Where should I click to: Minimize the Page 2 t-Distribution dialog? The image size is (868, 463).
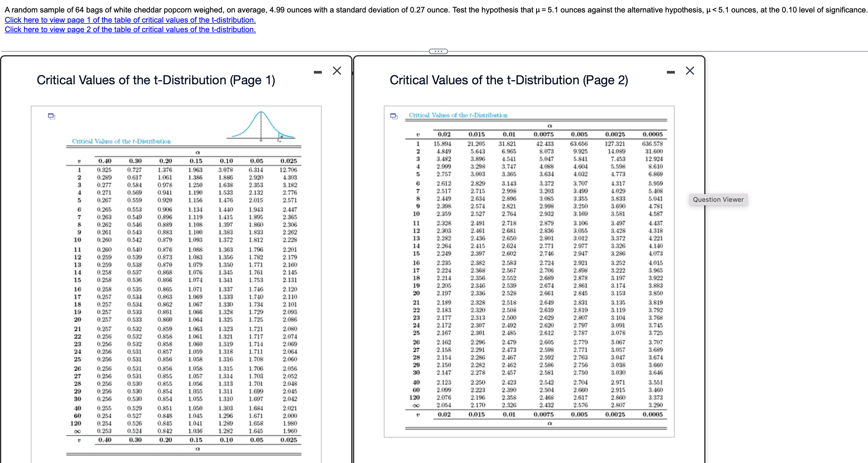coord(670,72)
